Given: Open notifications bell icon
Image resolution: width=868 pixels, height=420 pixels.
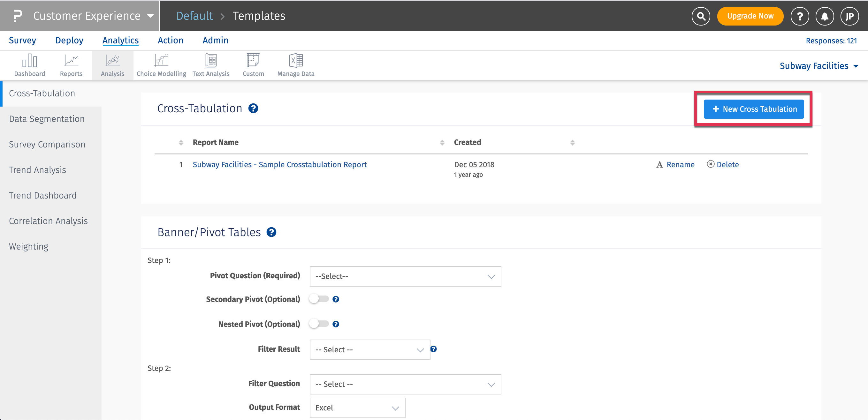Looking at the screenshot, I should pyautogui.click(x=824, y=16).
